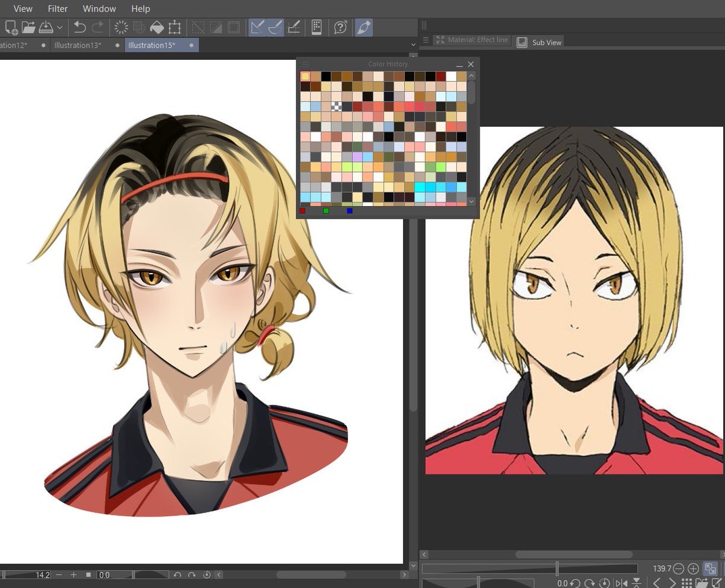Toggle Snap to Special Ruler

(275, 27)
